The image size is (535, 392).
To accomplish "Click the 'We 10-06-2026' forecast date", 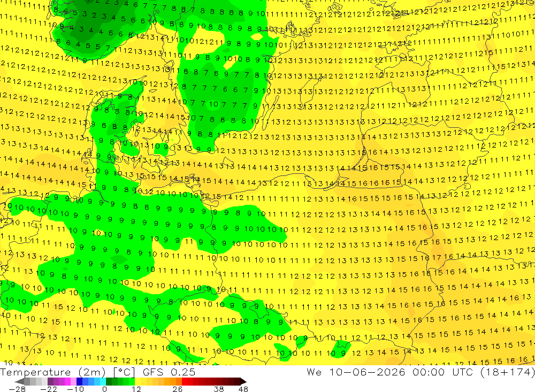I will click(356, 372).
